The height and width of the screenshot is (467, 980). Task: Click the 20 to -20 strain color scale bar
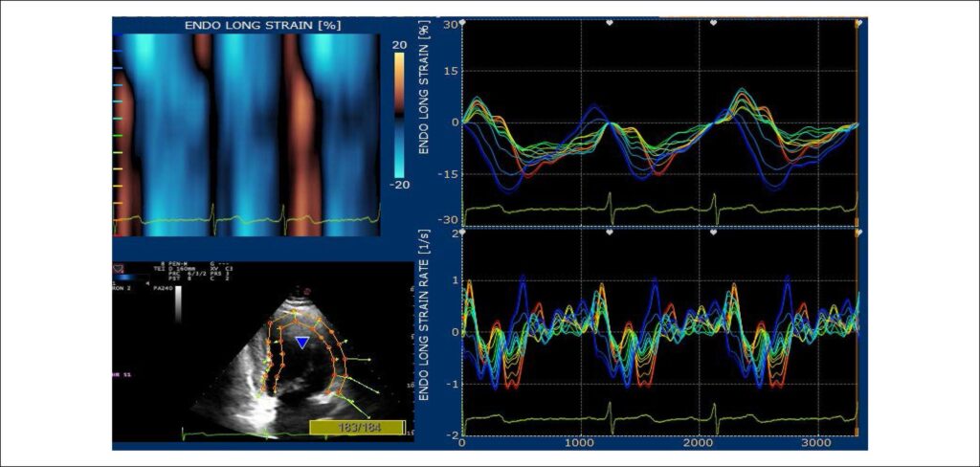click(400, 115)
